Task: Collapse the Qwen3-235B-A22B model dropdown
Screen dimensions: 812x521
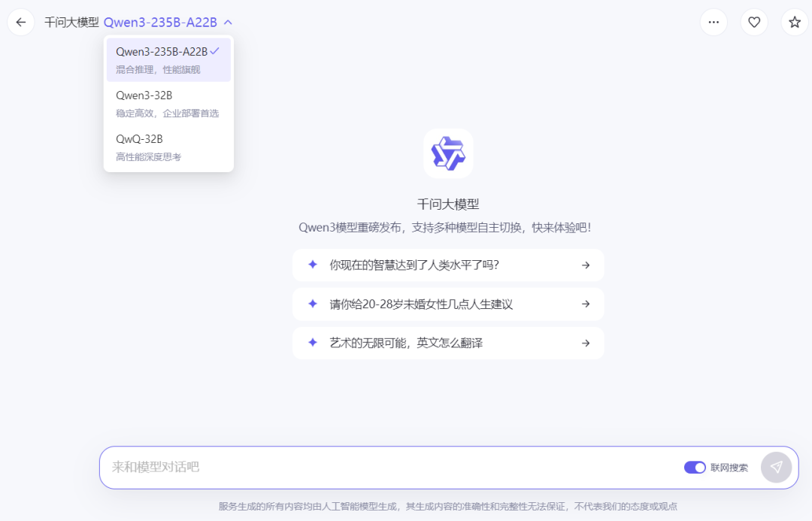Action: (168, 23)
